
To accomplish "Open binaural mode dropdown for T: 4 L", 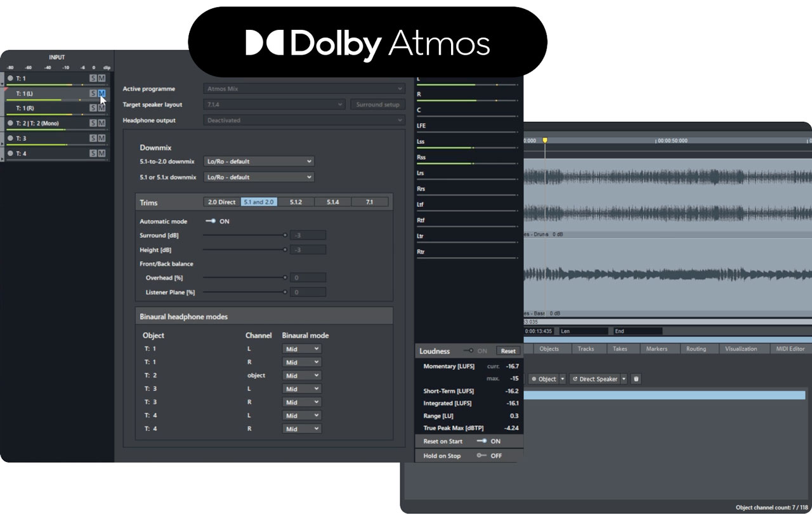I will click(302, 416).
